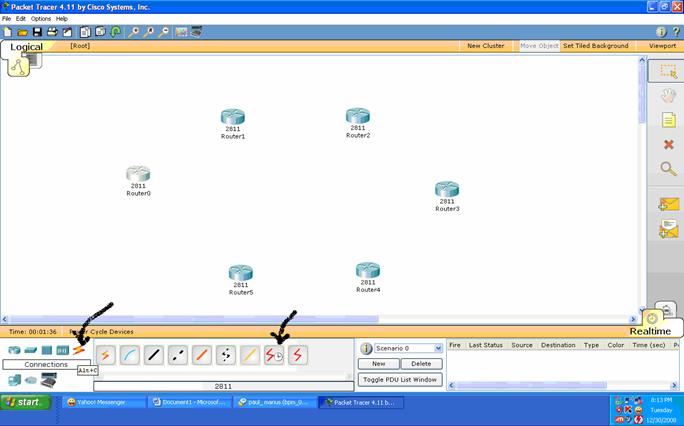Click the Save floppy disk icon

pyautogui.click(x=37, y=32)
